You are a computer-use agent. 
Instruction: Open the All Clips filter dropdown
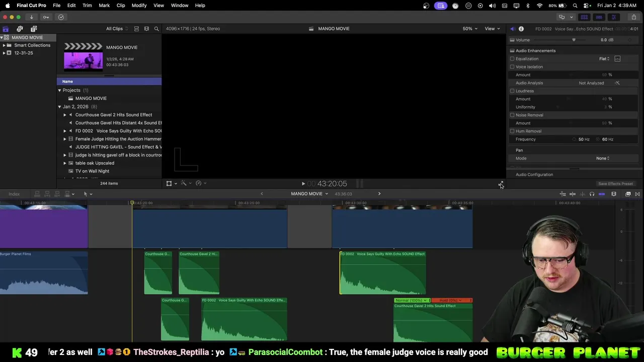click(x=117, y=29)
